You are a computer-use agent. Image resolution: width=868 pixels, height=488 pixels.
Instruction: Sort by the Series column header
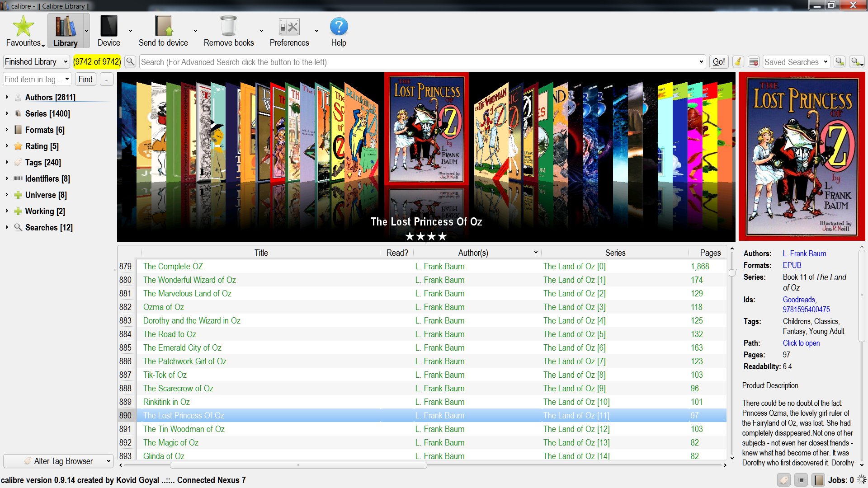coord(615,253)
